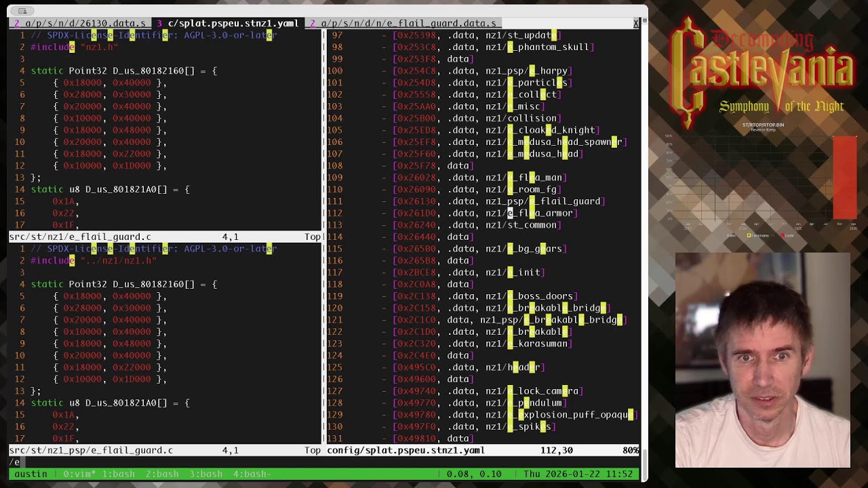Click the Castlevania Symphony of the Night logo
The width and height of the screenshot is (868, 488).
pyautogui.click(x=761, y=75)
